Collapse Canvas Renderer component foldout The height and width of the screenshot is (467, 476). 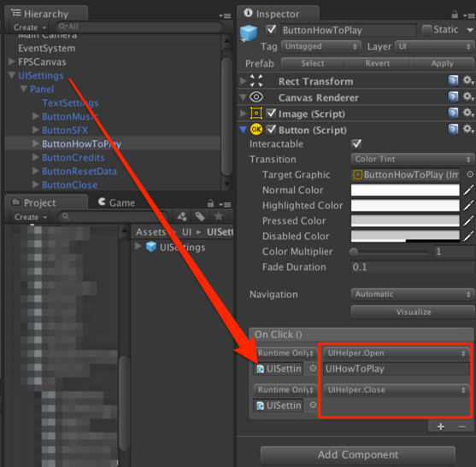pyautogui.click(x=243, y=97)
